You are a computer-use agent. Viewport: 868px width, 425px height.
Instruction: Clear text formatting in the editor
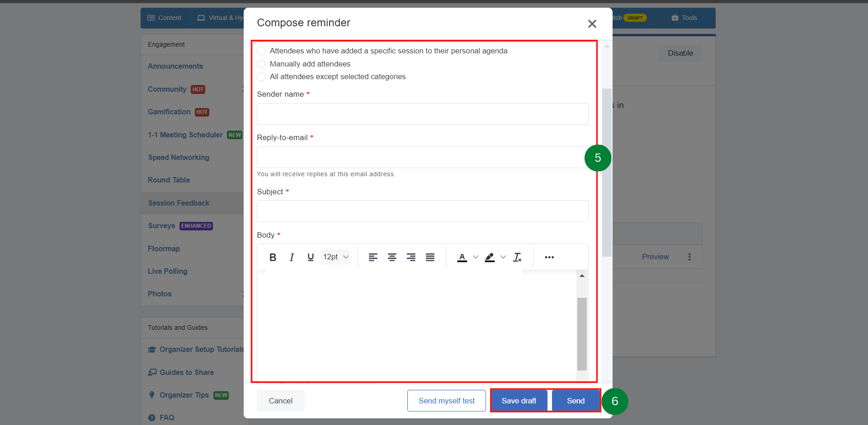(517, 257)
